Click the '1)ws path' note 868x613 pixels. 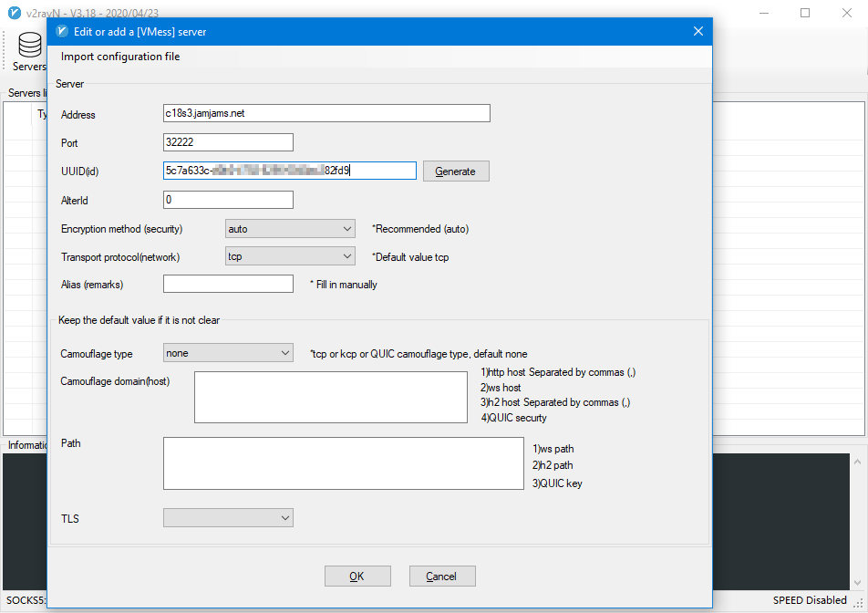(x=553, y=449)
